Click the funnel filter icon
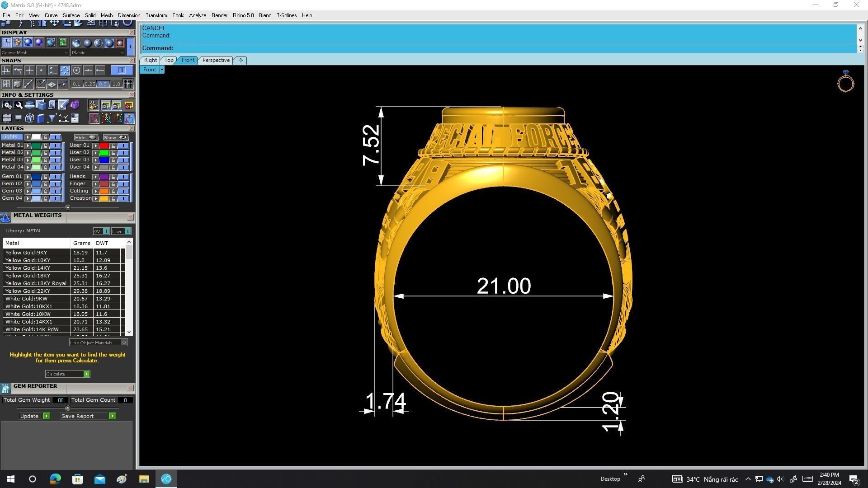The height and width of the screenshot is (488, 868). [x=52, y=118]
